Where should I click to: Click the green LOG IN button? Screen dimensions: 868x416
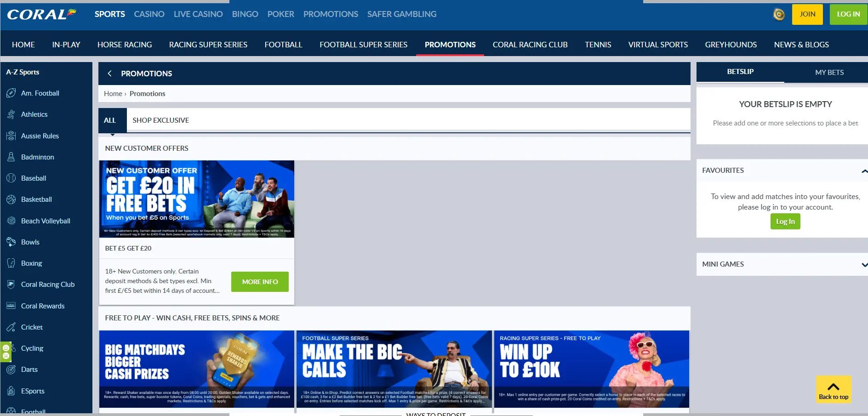848,14
